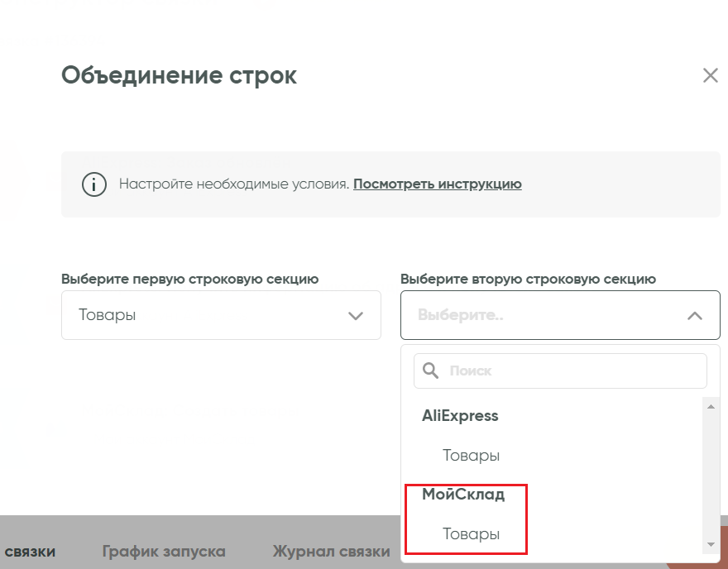Open the Посмотреть инструкцию link
Image resolution: width=728 pixels, height=569 pixels.
coord(437,184)
